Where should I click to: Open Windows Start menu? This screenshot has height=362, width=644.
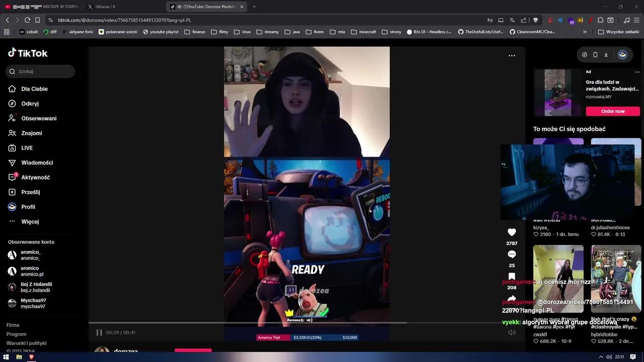click(x=6, y=357)
